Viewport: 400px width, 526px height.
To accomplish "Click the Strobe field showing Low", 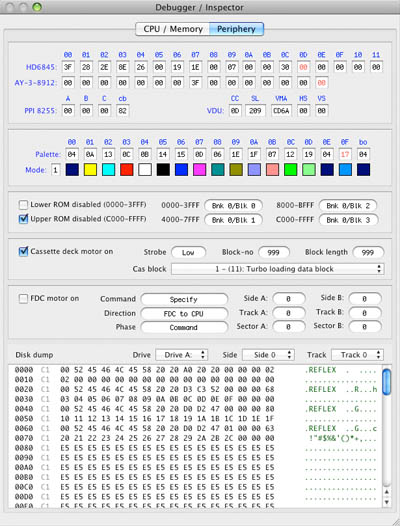I will 188,253.
